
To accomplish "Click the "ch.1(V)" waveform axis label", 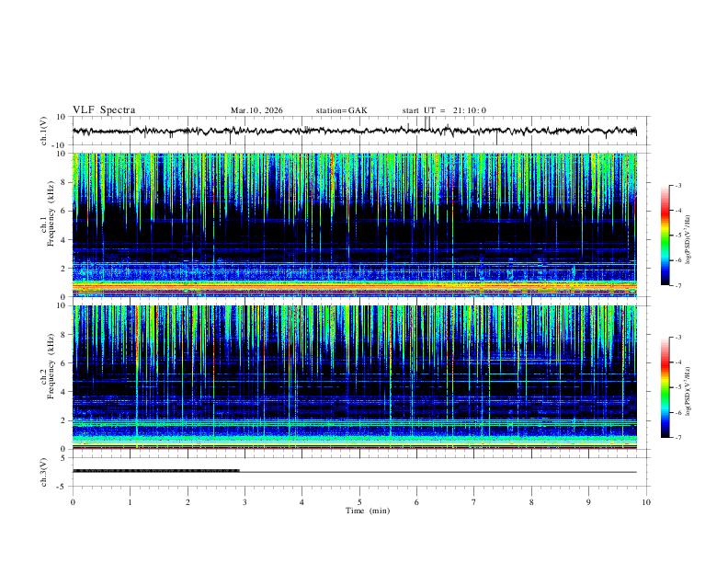I will click(43, 131).
